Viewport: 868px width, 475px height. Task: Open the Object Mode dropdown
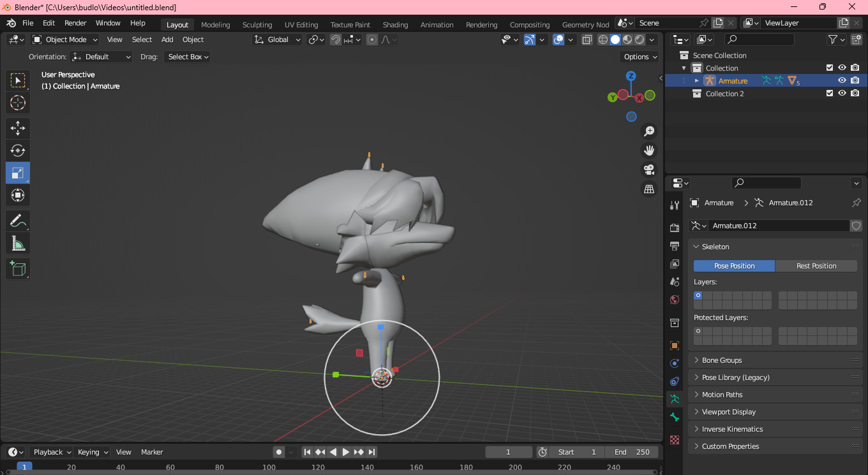tap(65, 40)
